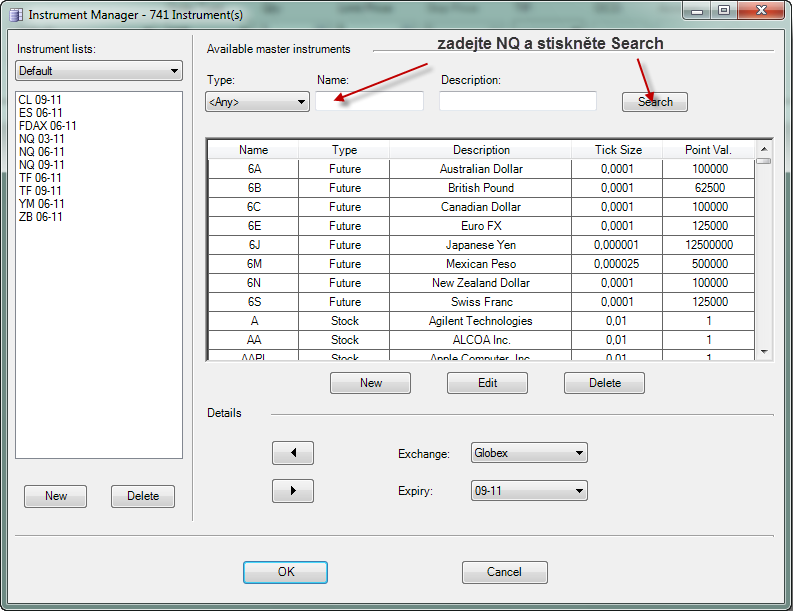Click into the Description input field

tap(518, 101)
